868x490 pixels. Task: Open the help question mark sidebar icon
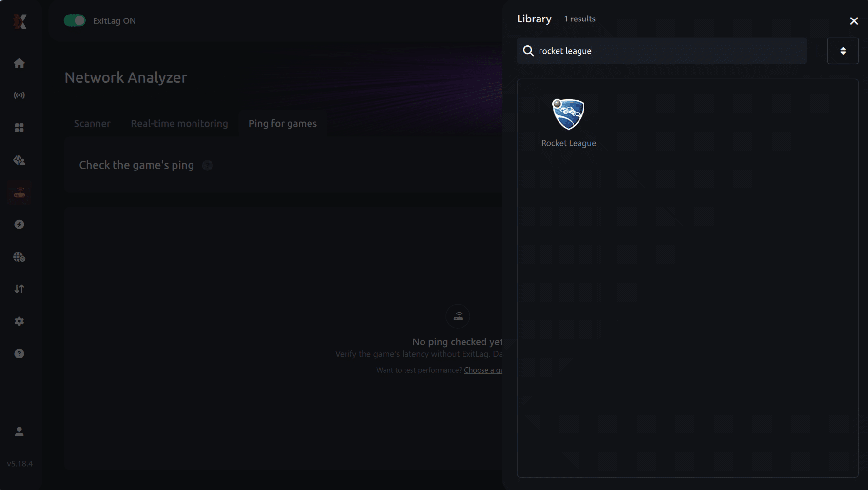[x=19, y=354]
